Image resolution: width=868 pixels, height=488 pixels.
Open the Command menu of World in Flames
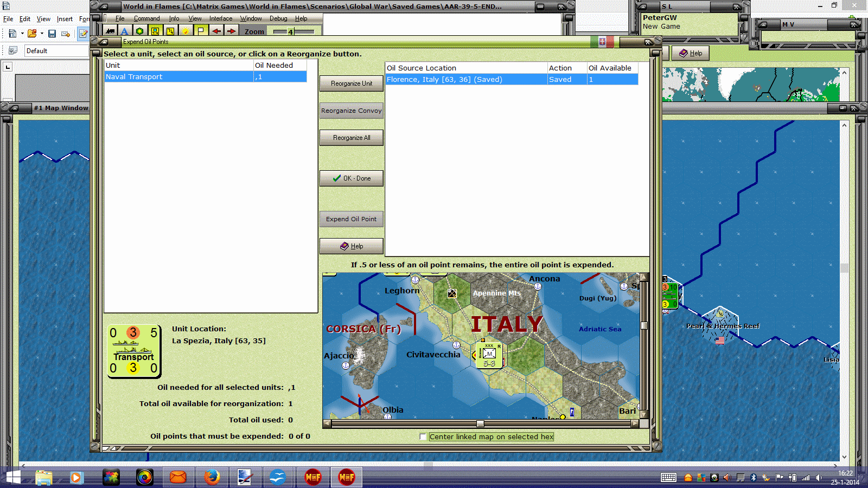146,18
